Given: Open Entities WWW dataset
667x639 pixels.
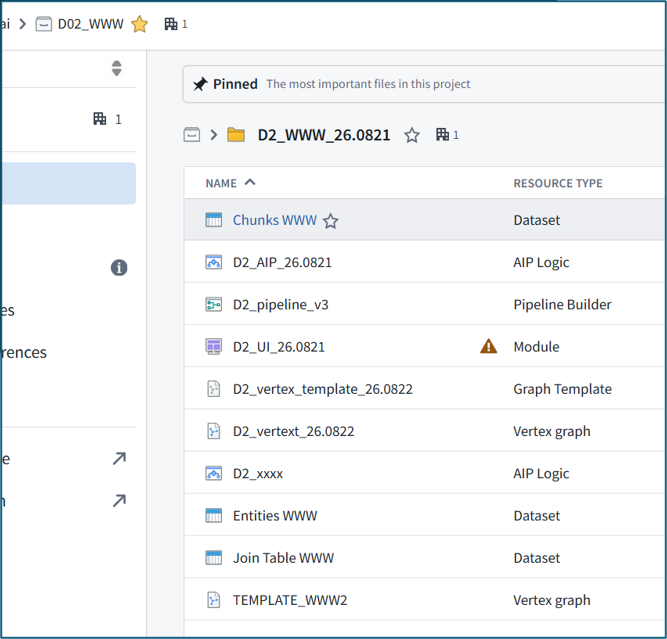Looking at the screenshot, I should [x=275, y=516].
